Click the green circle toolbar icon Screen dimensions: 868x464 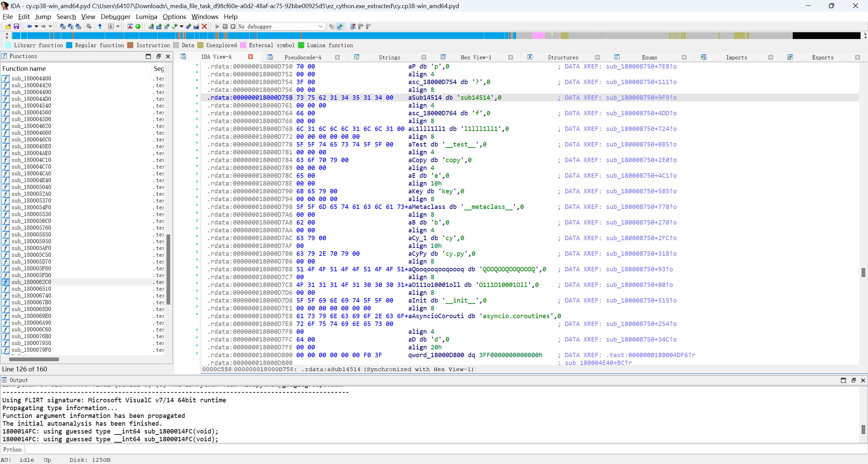138,26
